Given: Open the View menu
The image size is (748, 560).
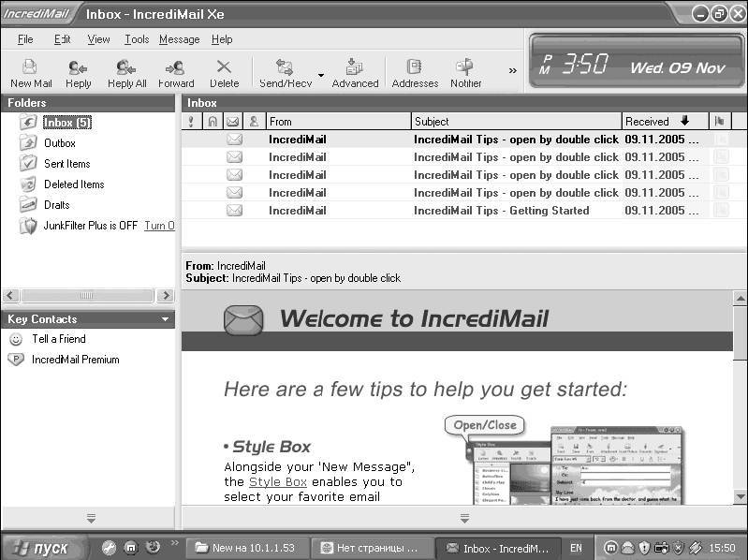Looking at the screenshot, I should coord(98,39).
